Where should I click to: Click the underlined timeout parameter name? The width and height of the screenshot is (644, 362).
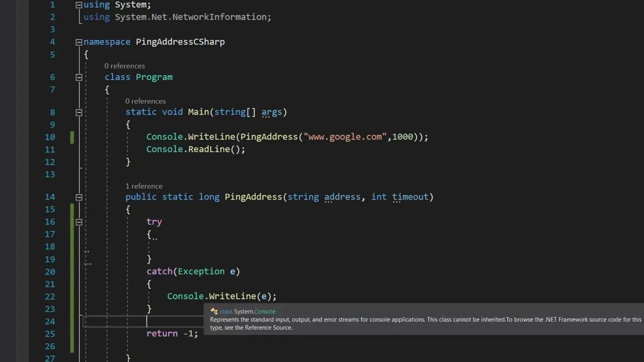(x=410, y=197)
